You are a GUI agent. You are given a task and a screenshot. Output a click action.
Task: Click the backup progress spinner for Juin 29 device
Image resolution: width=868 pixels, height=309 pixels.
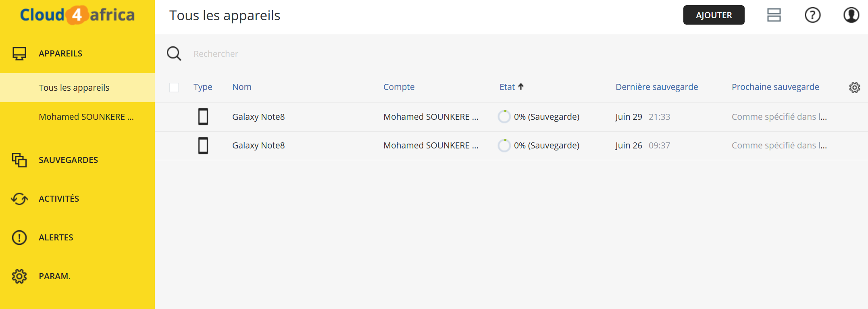(x=504, y=117)
